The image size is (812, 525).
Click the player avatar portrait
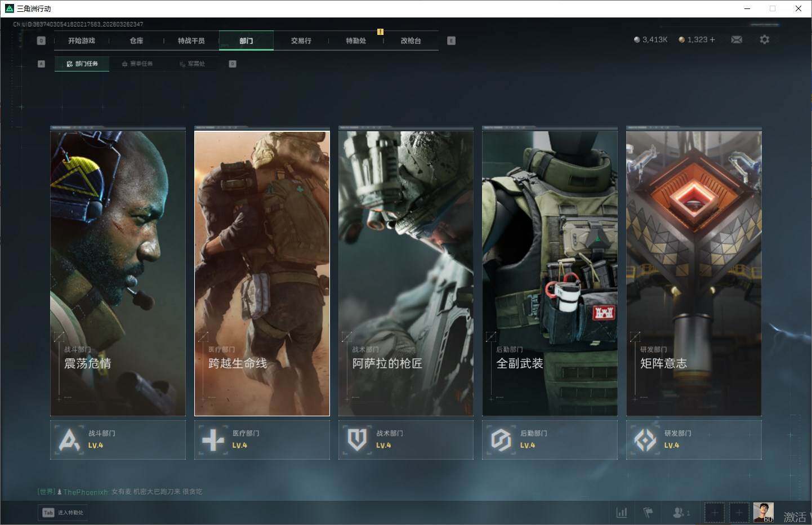point(763,512)
